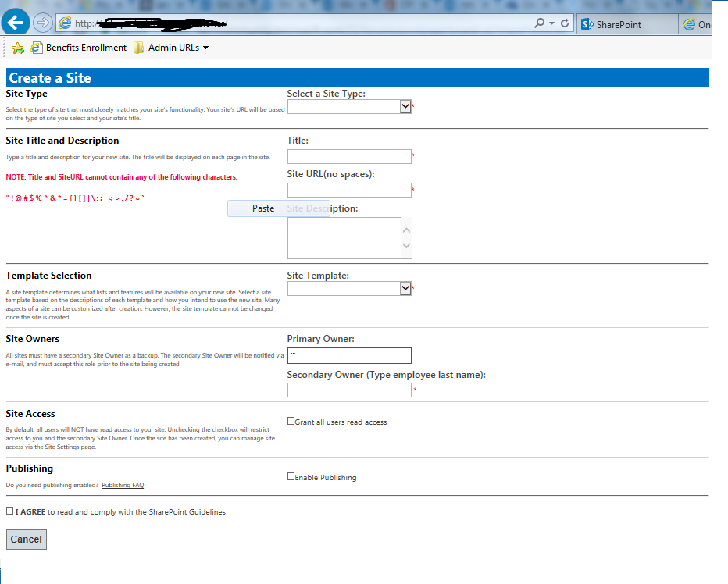Click the Secondary Owner input field
728x584 pixels.
point(349,390)
